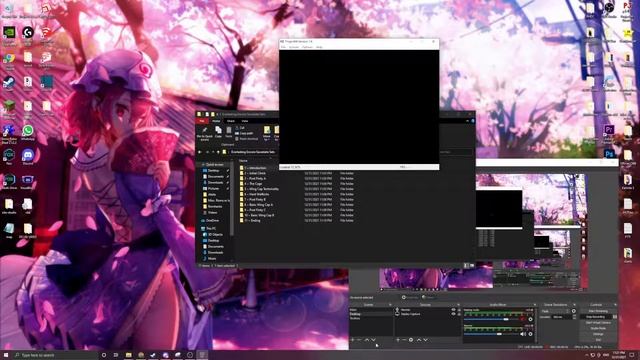Enable Studio Mode in OBS Controls
Screen dimensions: 640x360
click(x=598, y=328)
